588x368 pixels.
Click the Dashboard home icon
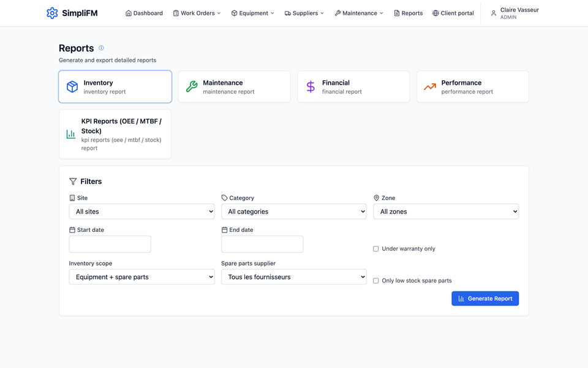(128, 13)
